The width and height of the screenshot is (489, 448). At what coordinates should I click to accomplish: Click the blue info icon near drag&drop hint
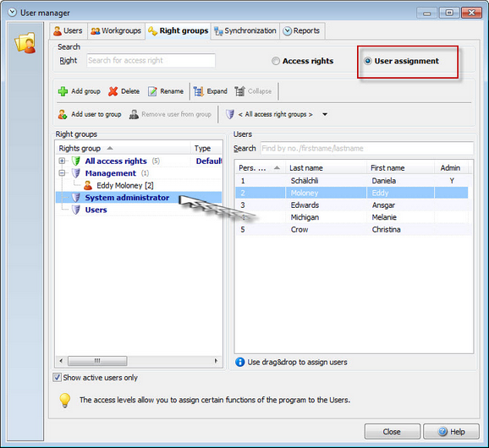239,362
